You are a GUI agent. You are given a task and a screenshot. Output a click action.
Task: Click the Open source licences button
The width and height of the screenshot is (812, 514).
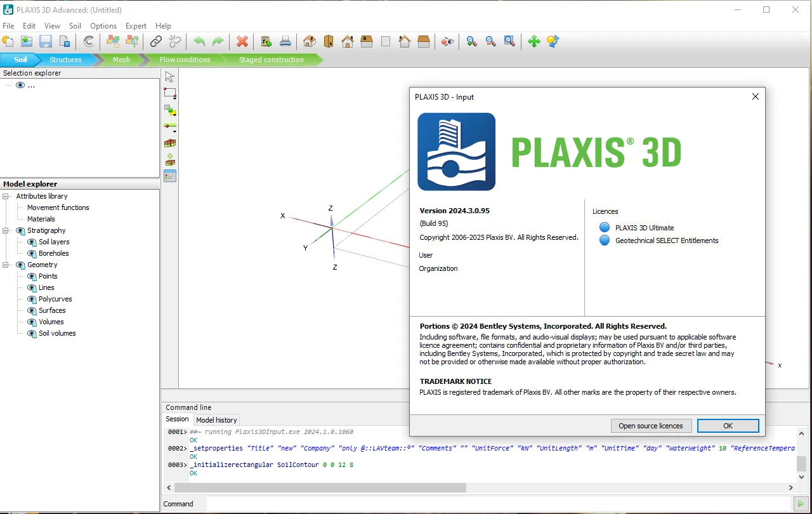click(x=651, y=426)
